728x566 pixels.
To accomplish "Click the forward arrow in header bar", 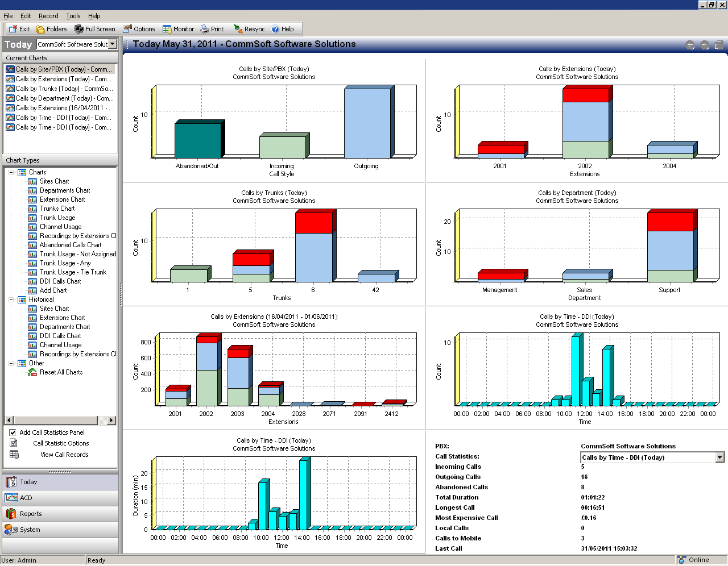I will [705, 45].
